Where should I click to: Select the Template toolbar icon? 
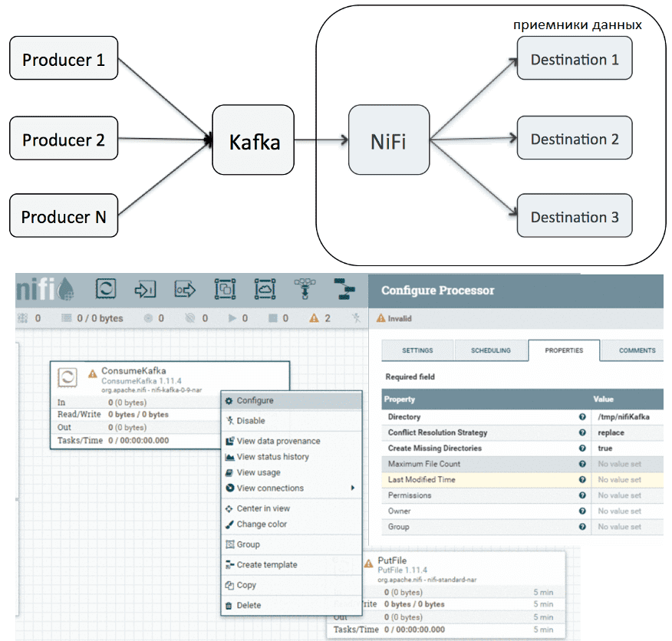click(344, 289)
